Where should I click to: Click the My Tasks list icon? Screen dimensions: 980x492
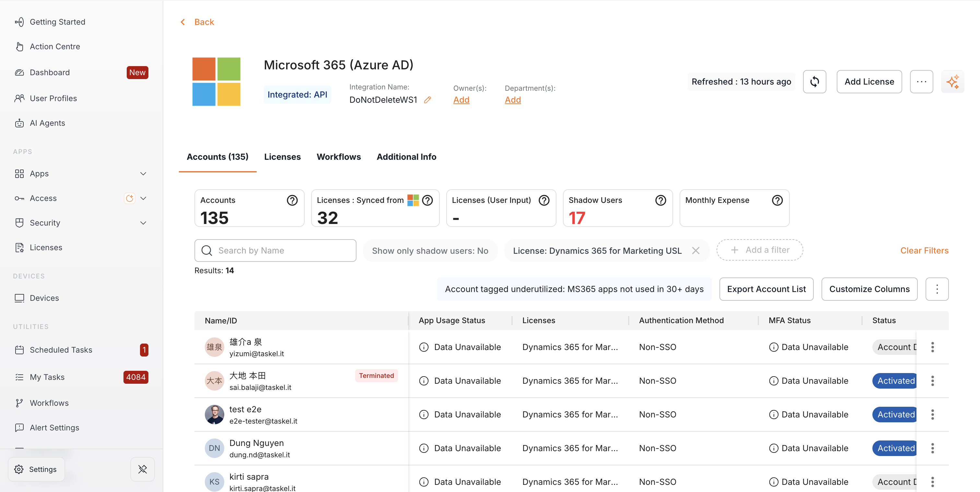tap(19, 377)
